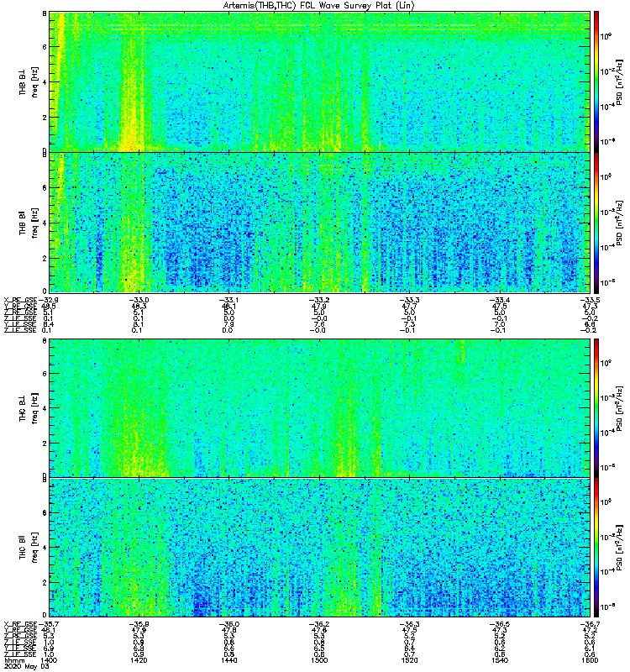The height and width of the screenshot is (672, 630).
Task: Click the X_RE_GSE value -36.7
Action: click(590, 624)
